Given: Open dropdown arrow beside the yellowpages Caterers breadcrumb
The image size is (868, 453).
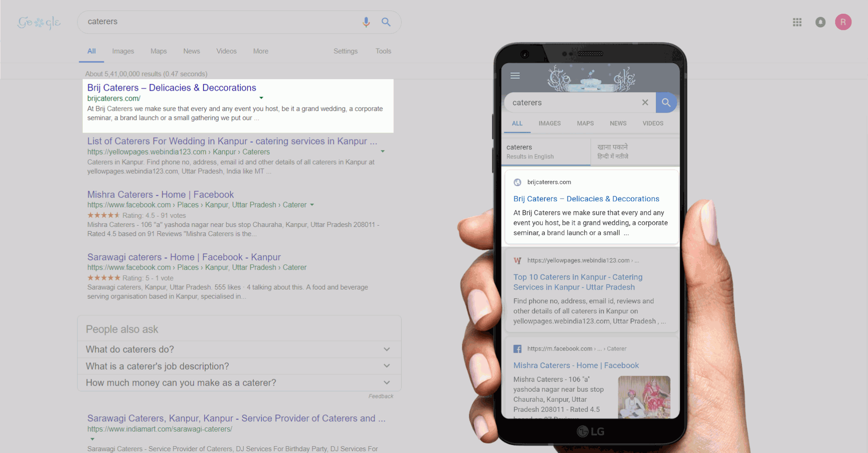Looking at the screenshot, I should coord(383,151).
